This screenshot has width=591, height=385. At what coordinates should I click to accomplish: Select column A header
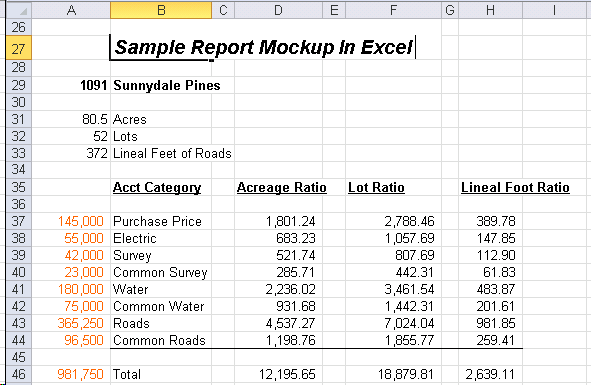71,10
